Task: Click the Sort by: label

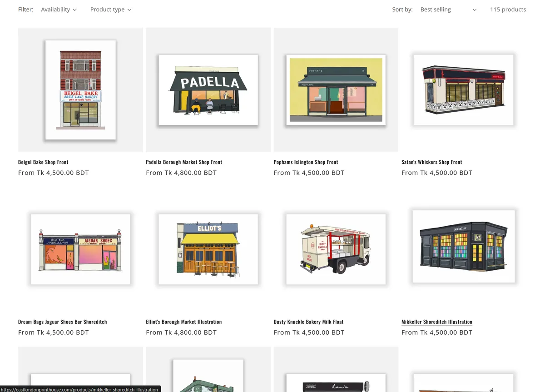Action: [x=402, y=10]
